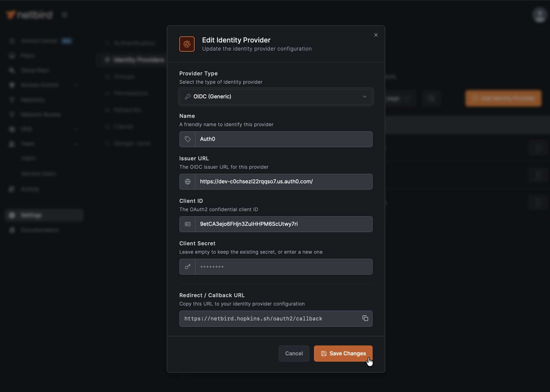The width and height of the screenshot is (550, 392).
Task: Click the Cancel button
Action: (x=294, y=353)
